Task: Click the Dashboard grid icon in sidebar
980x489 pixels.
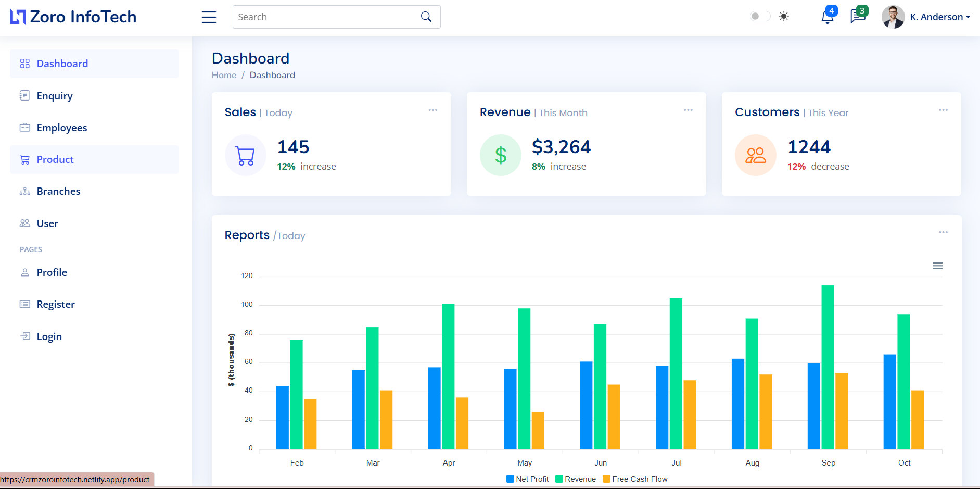Action: tap(24, 64)
